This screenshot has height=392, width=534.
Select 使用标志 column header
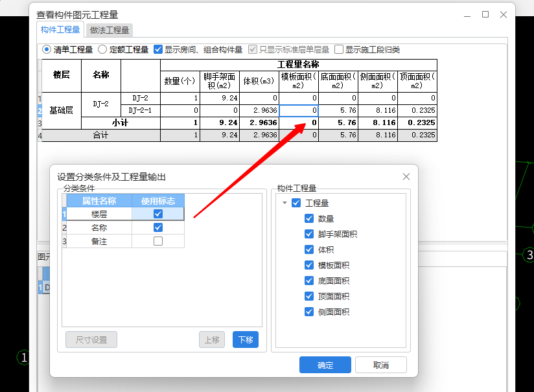158,201
